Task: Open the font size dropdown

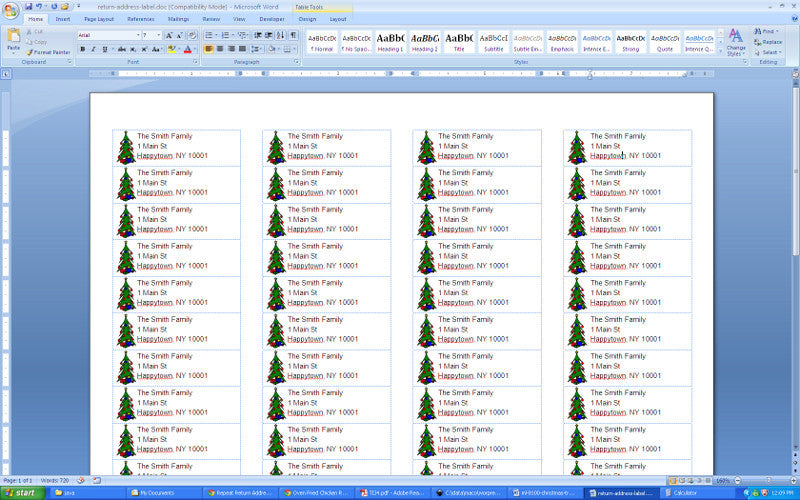Action: click(x=158, y=35)
